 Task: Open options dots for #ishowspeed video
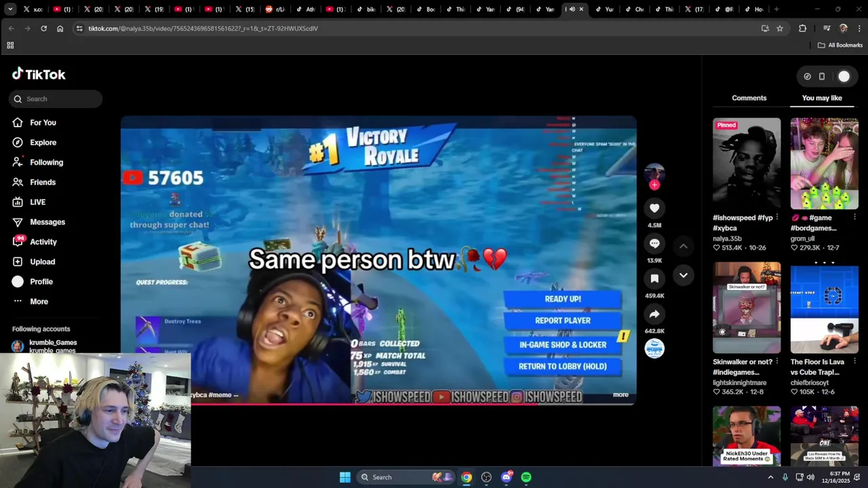(777, 218)
